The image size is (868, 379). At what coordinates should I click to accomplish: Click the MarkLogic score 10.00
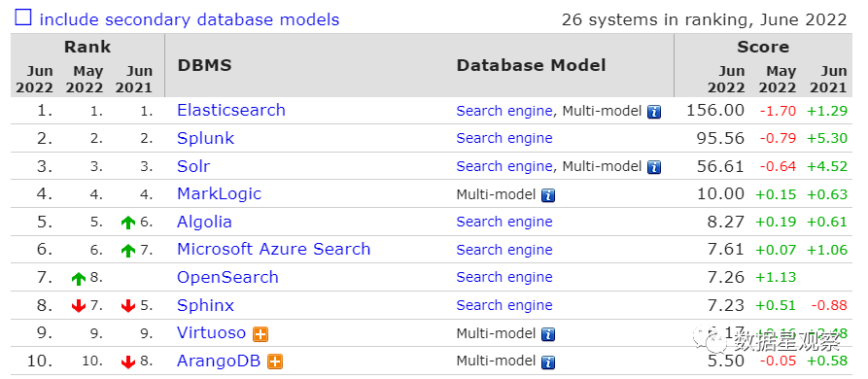point(720,193)
